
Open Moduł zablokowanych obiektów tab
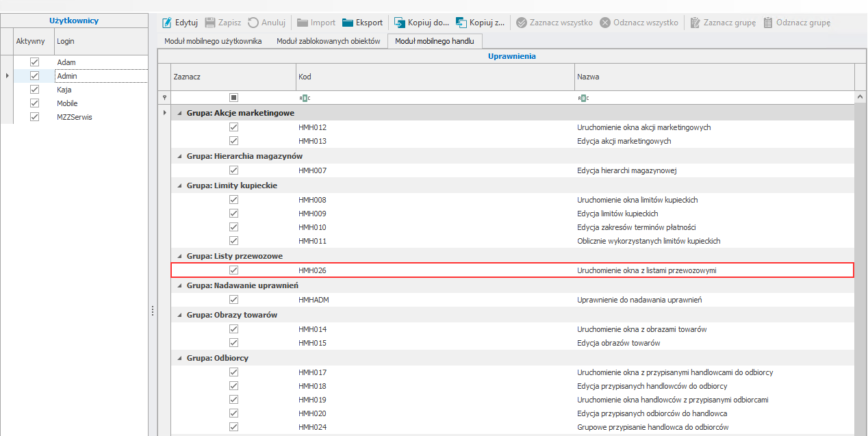click(x=328, y=41)
